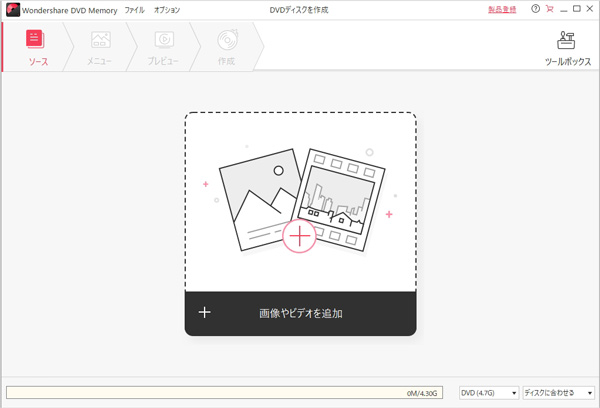Open the オプション menu

point(167,9)
